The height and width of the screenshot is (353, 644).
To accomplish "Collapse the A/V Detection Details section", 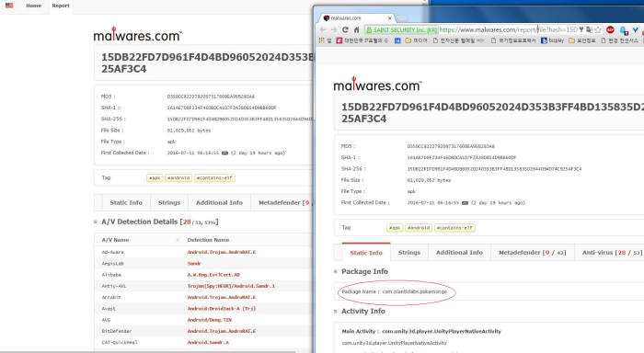I will point(96,222).
